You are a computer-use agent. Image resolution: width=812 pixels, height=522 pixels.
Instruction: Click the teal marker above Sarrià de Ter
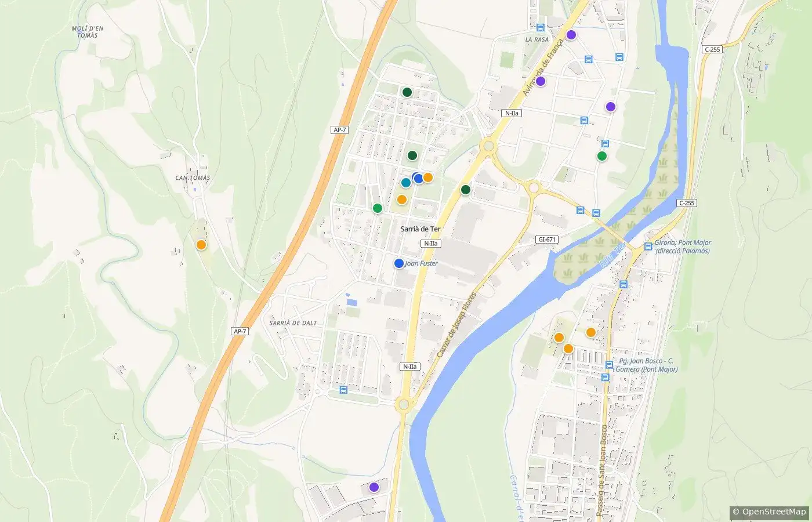[x=406, y=183]
